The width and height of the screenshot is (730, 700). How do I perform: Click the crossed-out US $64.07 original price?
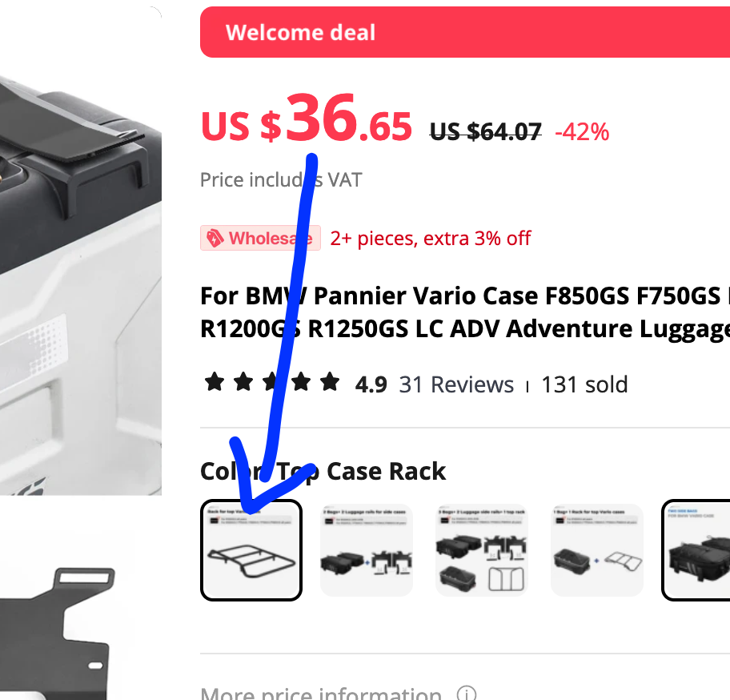click(486, 131)
